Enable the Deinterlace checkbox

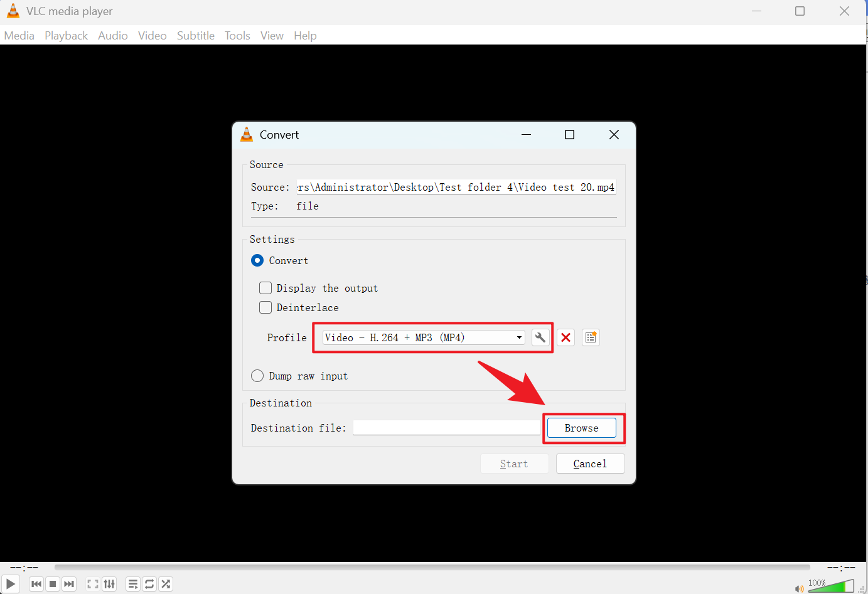click(265, 307)
